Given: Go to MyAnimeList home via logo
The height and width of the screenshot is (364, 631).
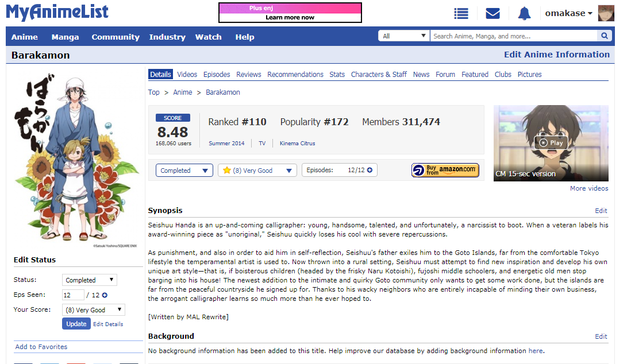Looking at the screenshot, I should point(57,12).
